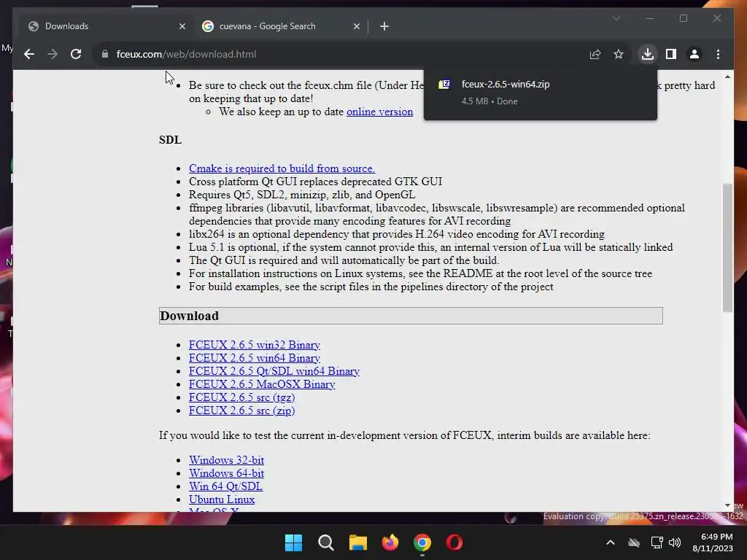Download FCEUX 2.6.5 src (tgz)
Viewport: 747px width, 560px height.
tap(241, 397)
